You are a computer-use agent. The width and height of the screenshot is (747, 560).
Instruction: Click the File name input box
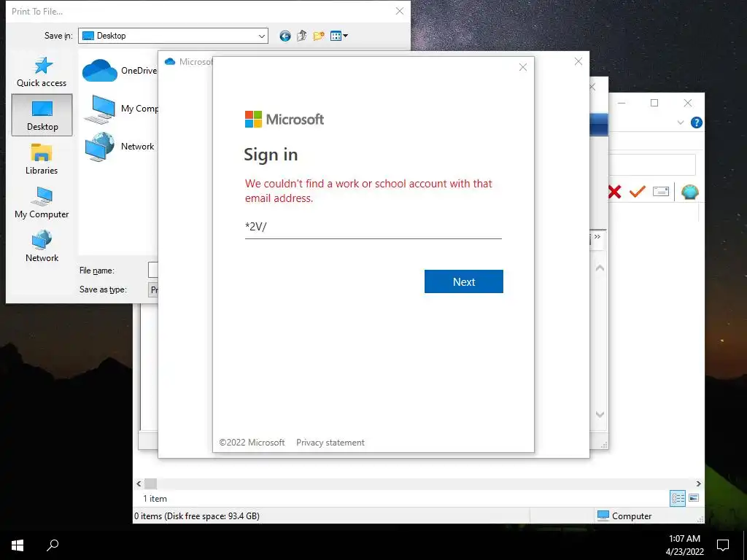click(153, 270)
